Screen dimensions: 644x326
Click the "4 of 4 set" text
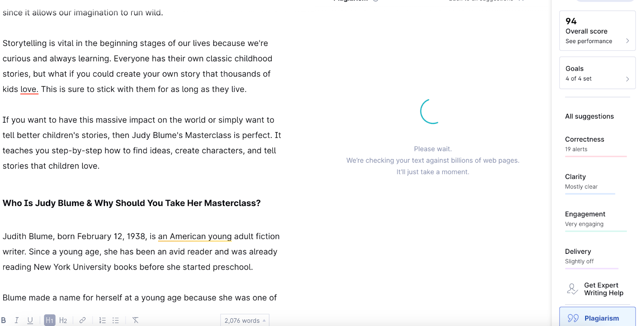coord(578,79)
